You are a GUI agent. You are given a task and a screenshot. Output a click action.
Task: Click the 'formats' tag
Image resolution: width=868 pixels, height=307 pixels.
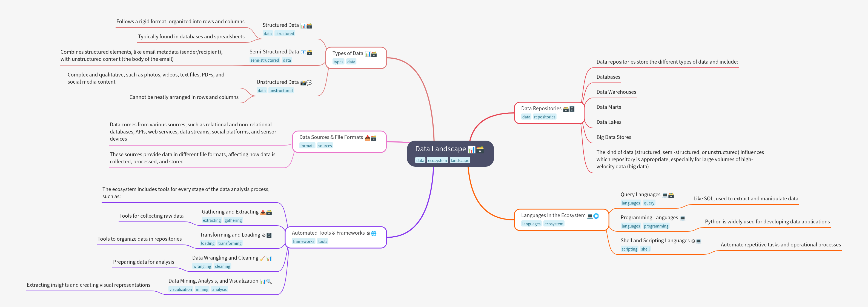307,146
